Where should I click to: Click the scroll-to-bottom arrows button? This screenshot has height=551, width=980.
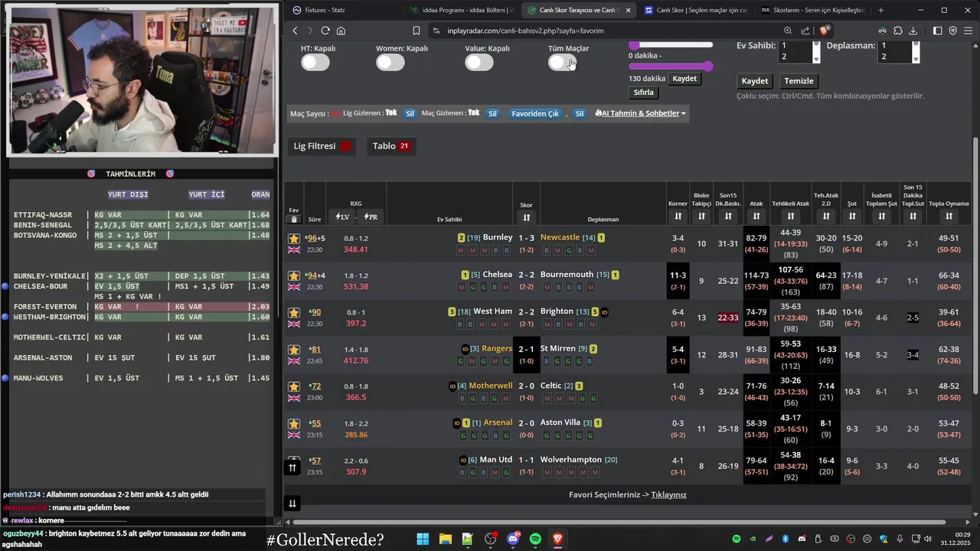(x=292, y=504)
